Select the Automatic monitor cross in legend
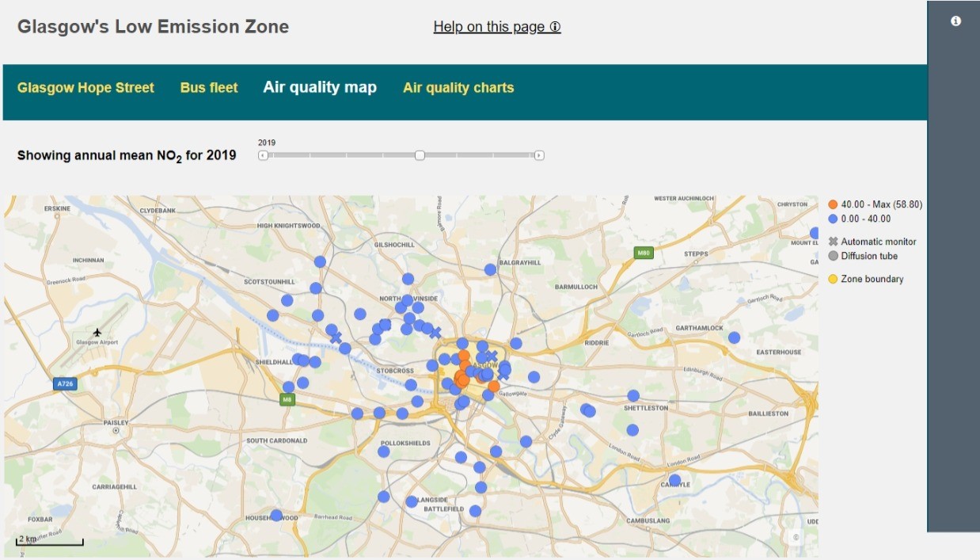The width and height of the screenshot is (980, 560). (833, 242)
